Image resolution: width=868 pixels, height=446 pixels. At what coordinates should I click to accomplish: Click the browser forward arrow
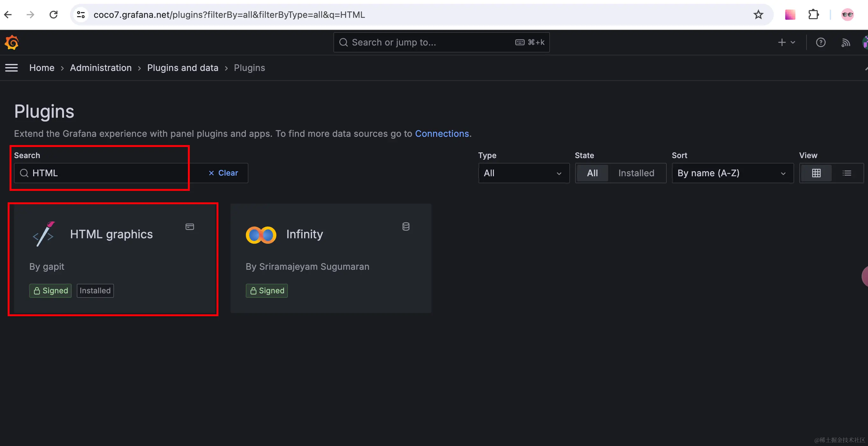click(x=30, y=14)
